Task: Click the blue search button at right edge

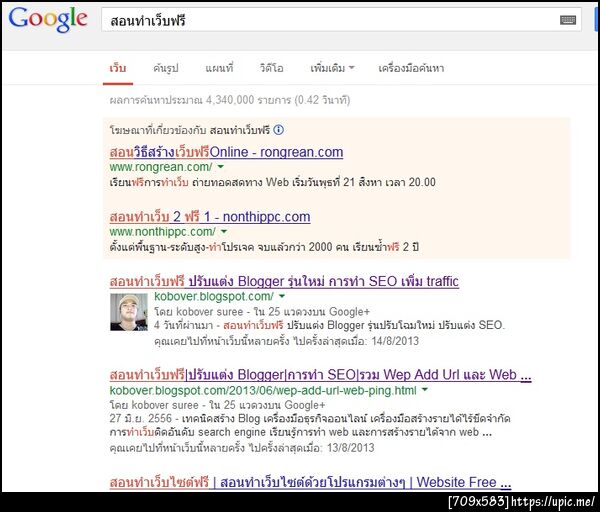Action: [x=596, y=19]
